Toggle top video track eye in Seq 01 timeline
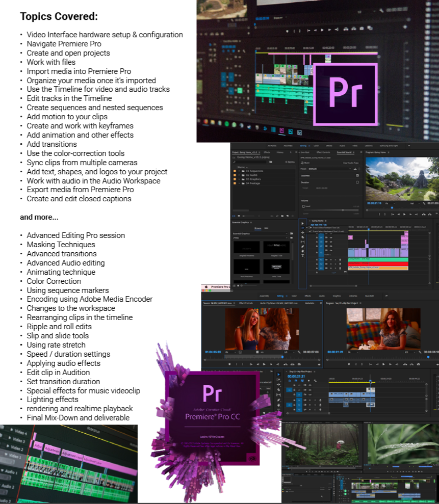This screenshot has height=504, width=439. 310,385
